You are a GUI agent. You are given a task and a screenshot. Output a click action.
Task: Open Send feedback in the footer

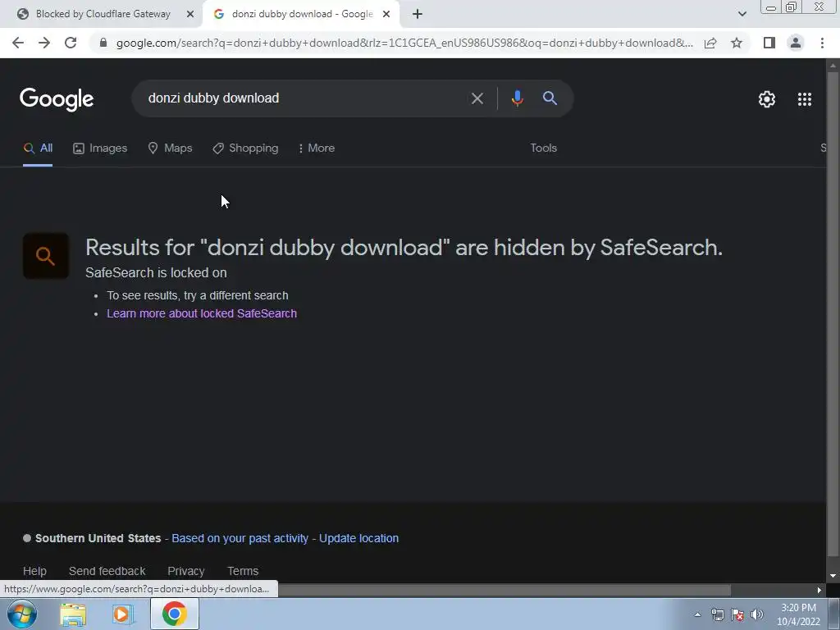click(107, 571)
